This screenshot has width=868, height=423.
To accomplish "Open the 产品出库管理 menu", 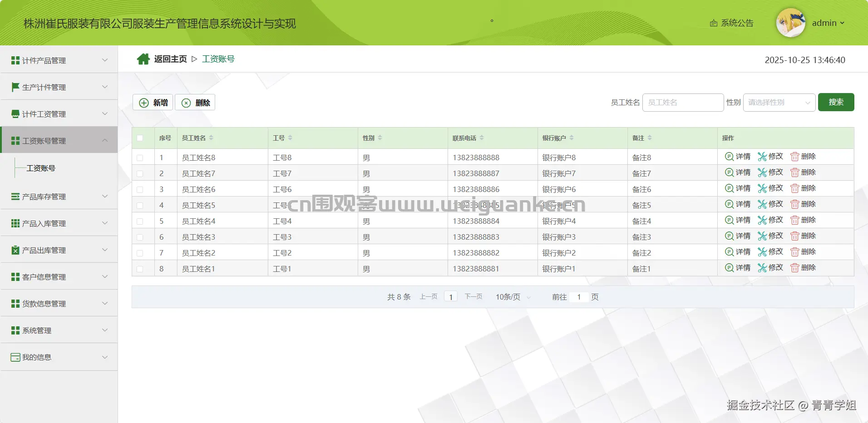I will [59, 250].
